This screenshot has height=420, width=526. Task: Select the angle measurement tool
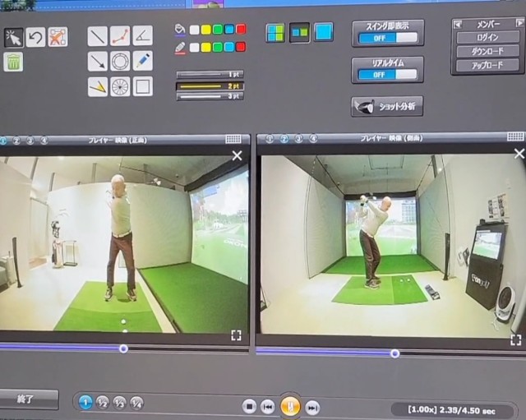coord(142,35)
